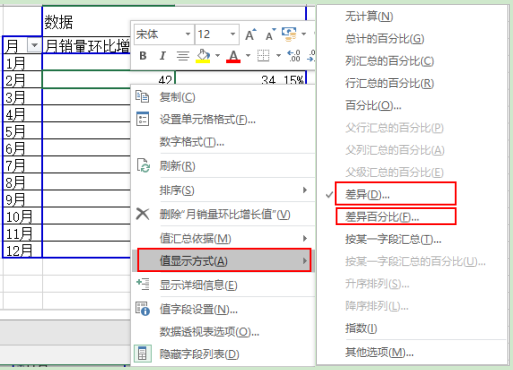The width and height of the screenshot is (513, 370).
Task: Open the font size 12 dropdown
Action: click(x=233, y=34)
